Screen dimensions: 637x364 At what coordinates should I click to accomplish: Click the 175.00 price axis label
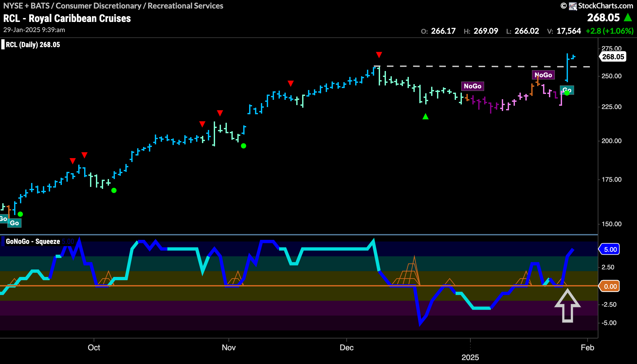click(x=611, y=179)
